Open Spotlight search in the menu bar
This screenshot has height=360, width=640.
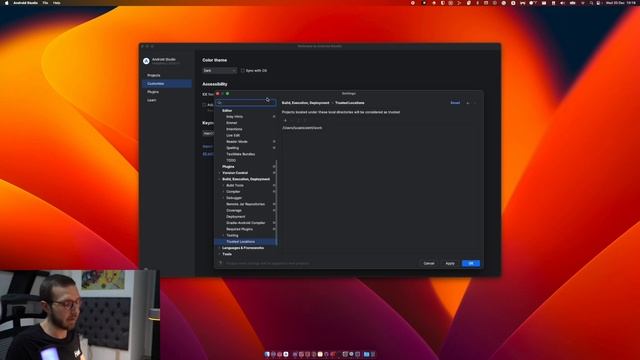(591, 3)
